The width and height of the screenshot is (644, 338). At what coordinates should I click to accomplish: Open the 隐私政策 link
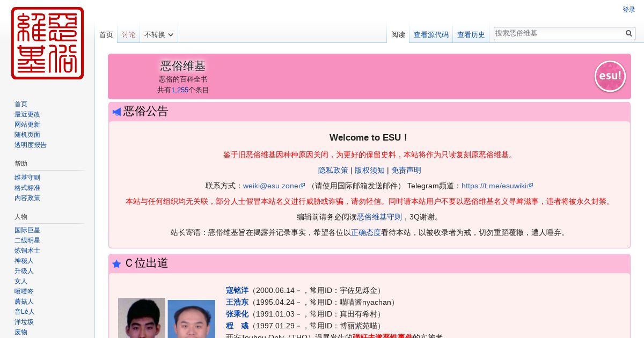[x=333, y=170]
